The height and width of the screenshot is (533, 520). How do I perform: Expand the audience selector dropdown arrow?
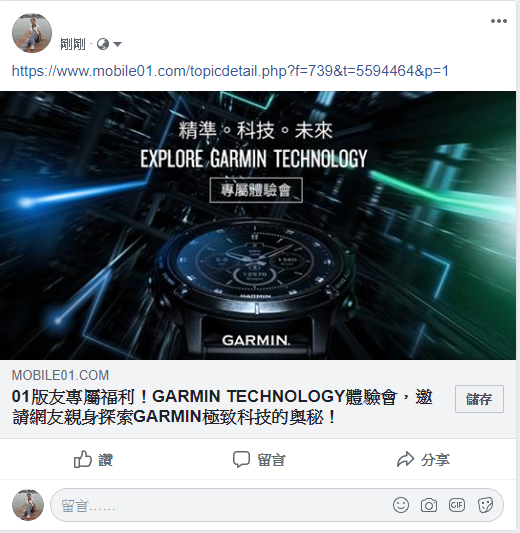pyautogui.click(x=117, y=44)
